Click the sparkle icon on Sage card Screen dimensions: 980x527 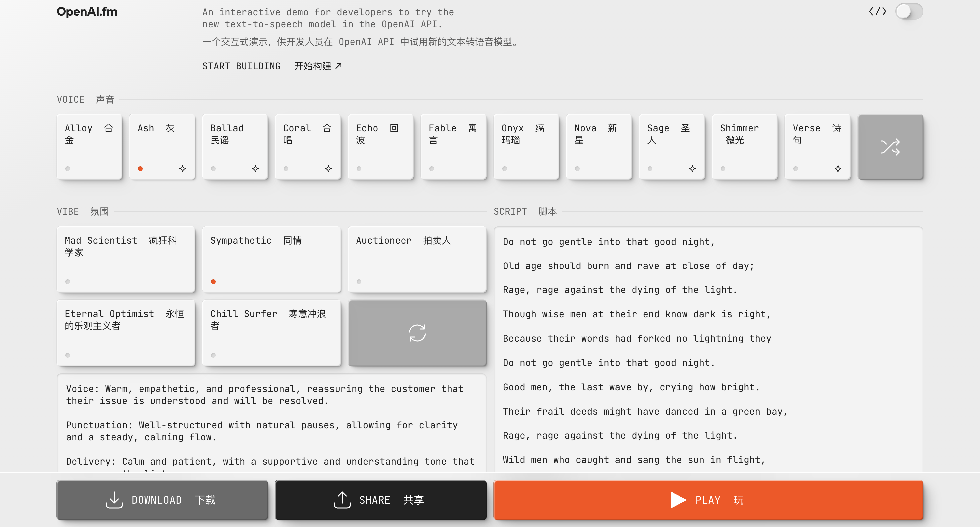tap(692, 169)
